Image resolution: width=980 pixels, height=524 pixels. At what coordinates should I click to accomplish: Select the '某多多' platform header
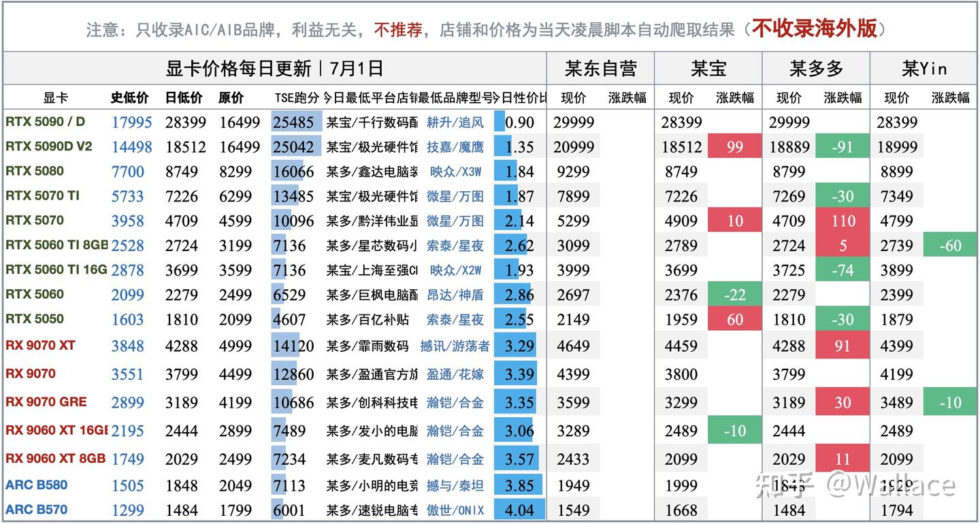click(816, 68)
